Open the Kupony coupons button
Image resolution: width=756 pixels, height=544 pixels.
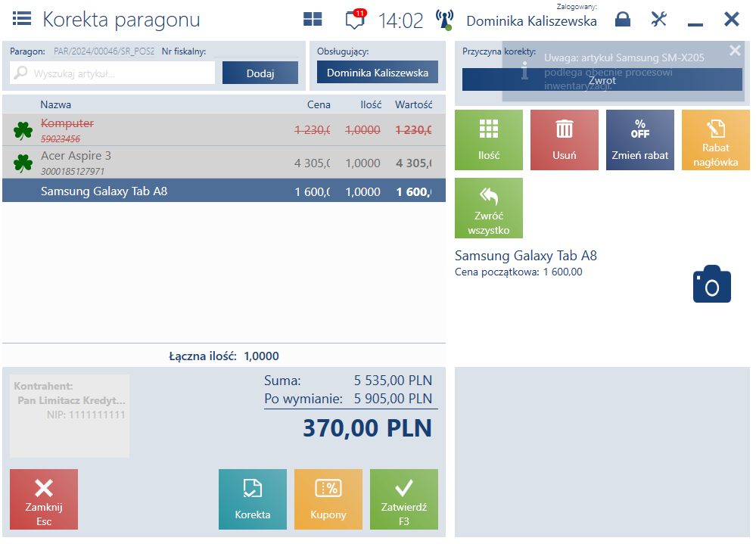(x=328, y=499)
